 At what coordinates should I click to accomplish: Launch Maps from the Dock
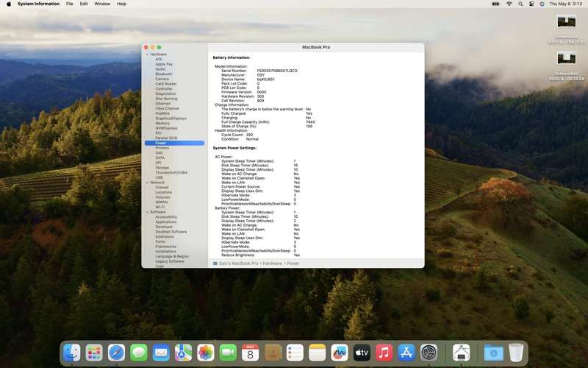pyautogui.click(x=183, y=353)
